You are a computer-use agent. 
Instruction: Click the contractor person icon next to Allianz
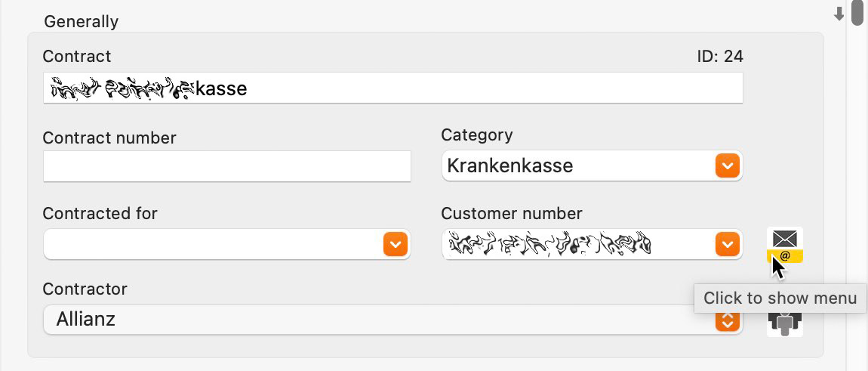pos(784,323)
